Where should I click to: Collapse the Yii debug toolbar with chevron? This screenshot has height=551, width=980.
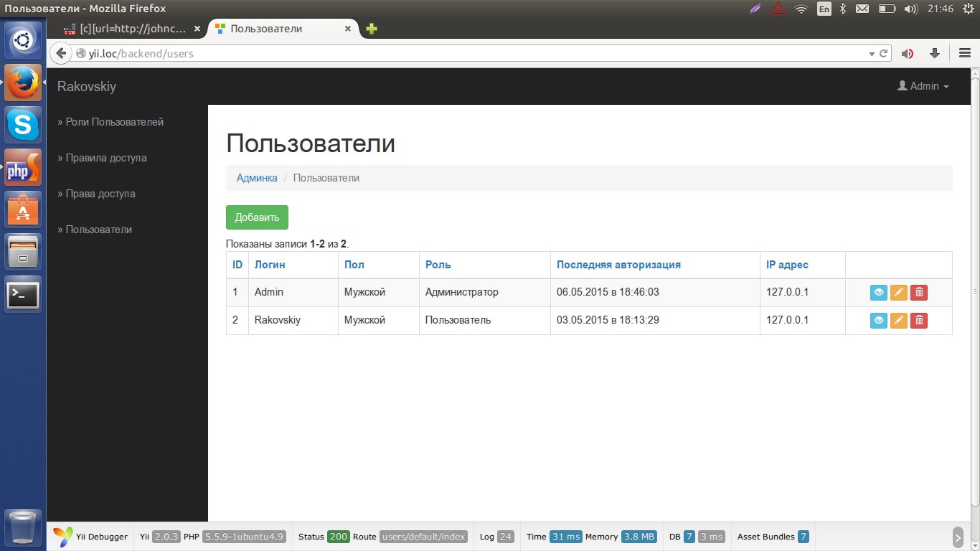point(958,537)
